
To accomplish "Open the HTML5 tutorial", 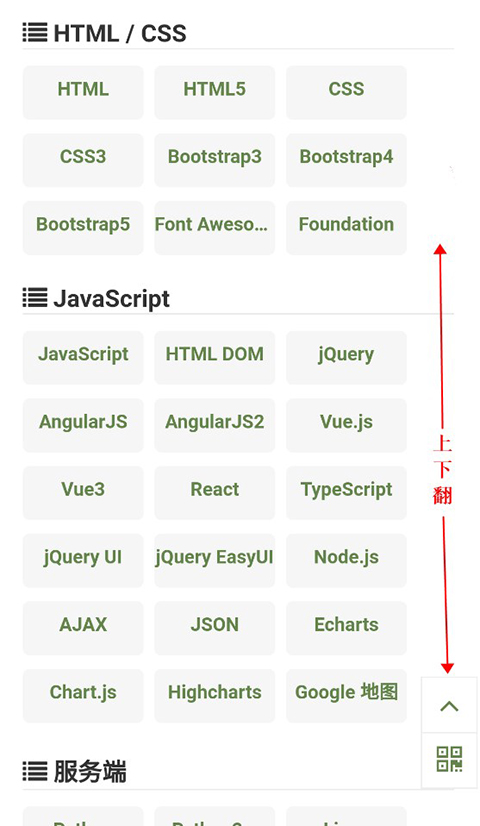I will pyautogui.click(x=214, y=92).
